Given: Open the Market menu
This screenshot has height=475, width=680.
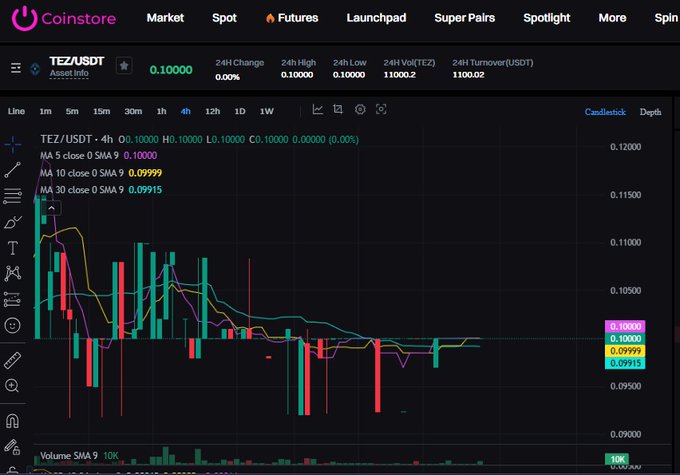Looking at the screenshot, I should coord(165,18).
